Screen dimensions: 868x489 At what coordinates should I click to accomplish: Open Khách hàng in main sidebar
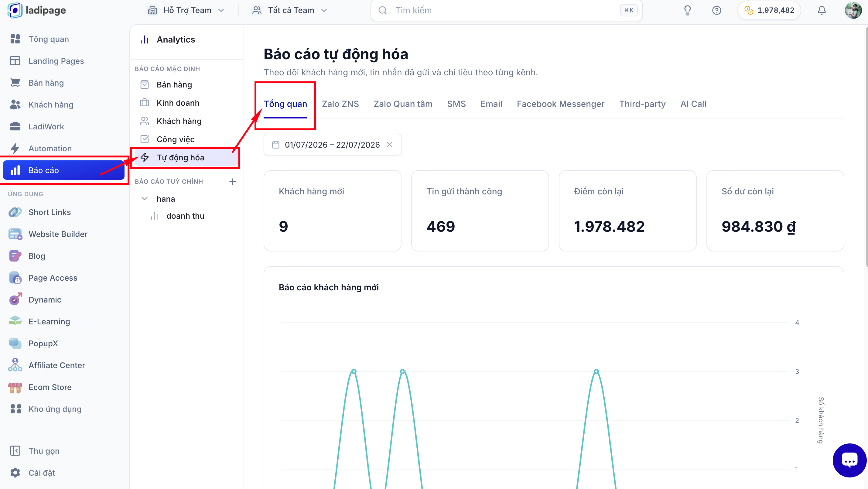(x=64, y=105)
